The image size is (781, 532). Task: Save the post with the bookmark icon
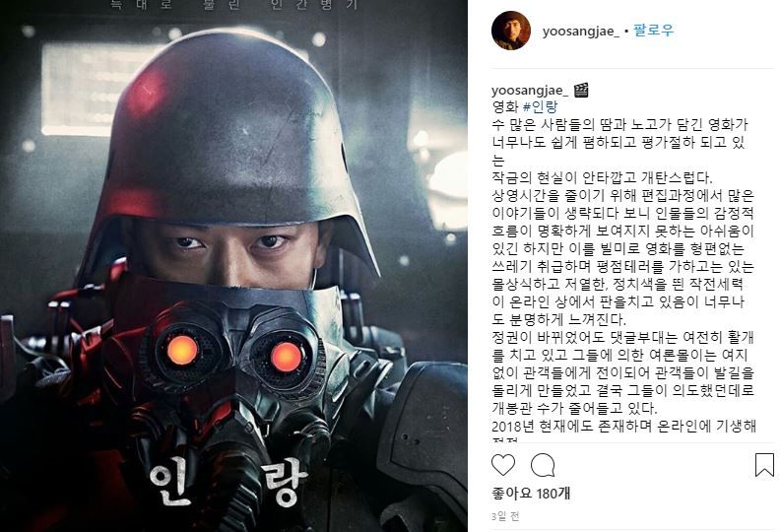coord(764,465)
